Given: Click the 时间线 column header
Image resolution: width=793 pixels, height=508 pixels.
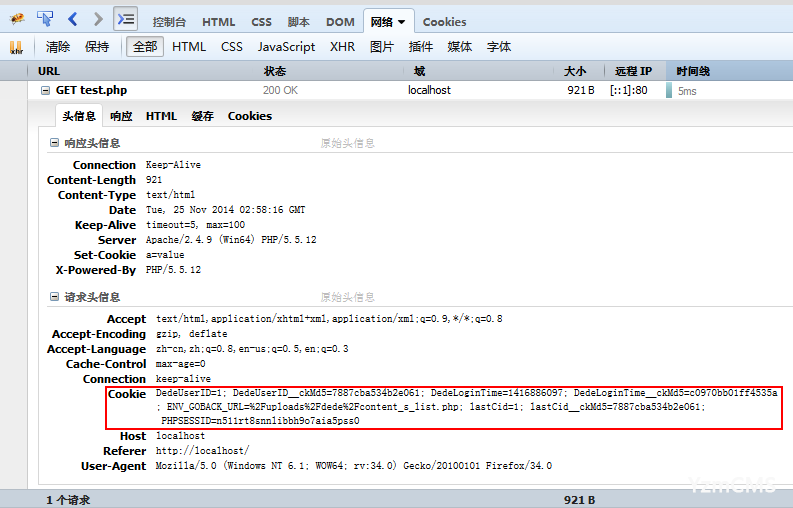Looking at the screenshot, I should coord(693,71).
